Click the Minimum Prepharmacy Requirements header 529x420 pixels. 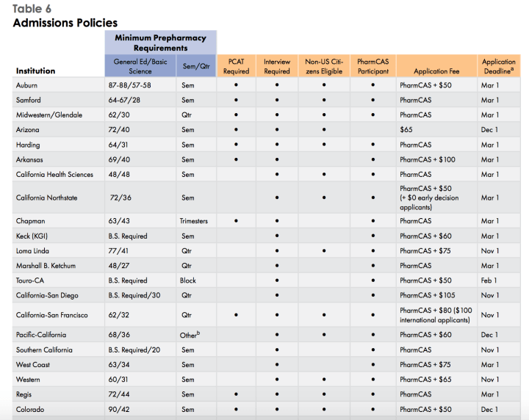click(x=160, y=43)
